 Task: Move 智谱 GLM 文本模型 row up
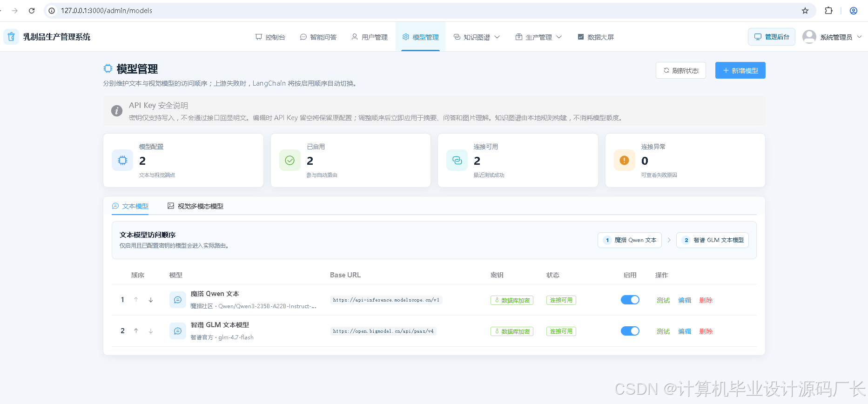136,331
